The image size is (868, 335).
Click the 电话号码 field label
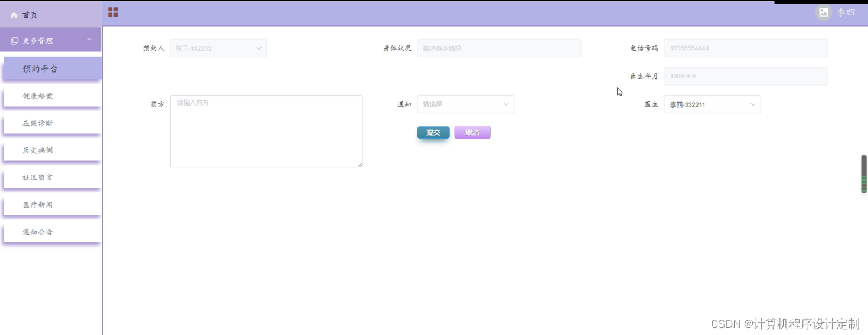tap(644, 48)
